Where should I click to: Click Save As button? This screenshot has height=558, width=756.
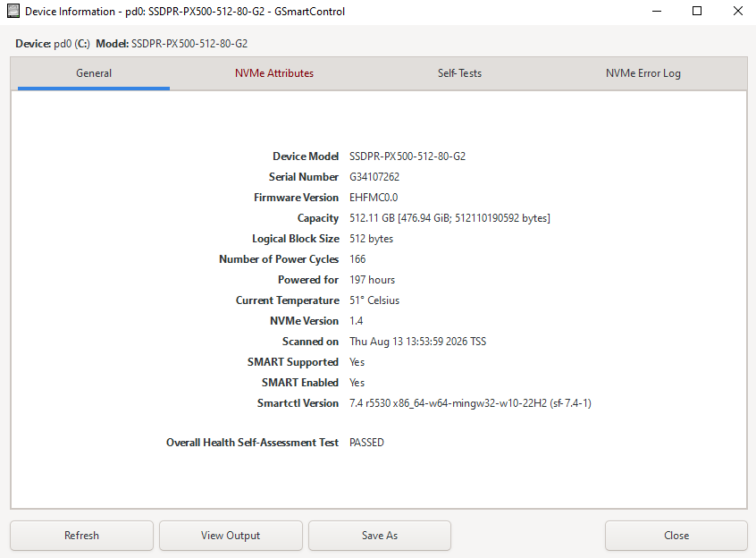point(380,536)
